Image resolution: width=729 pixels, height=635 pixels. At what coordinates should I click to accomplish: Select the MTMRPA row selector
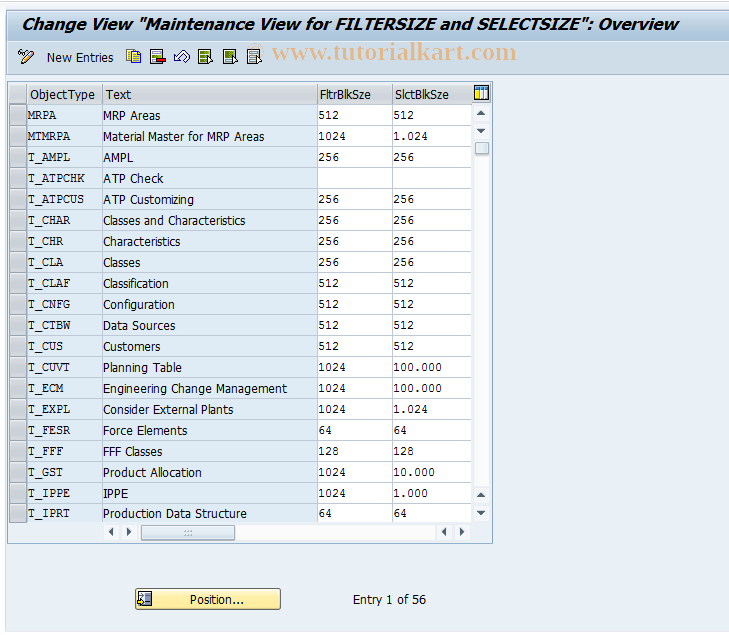click(x=18, y=136)
